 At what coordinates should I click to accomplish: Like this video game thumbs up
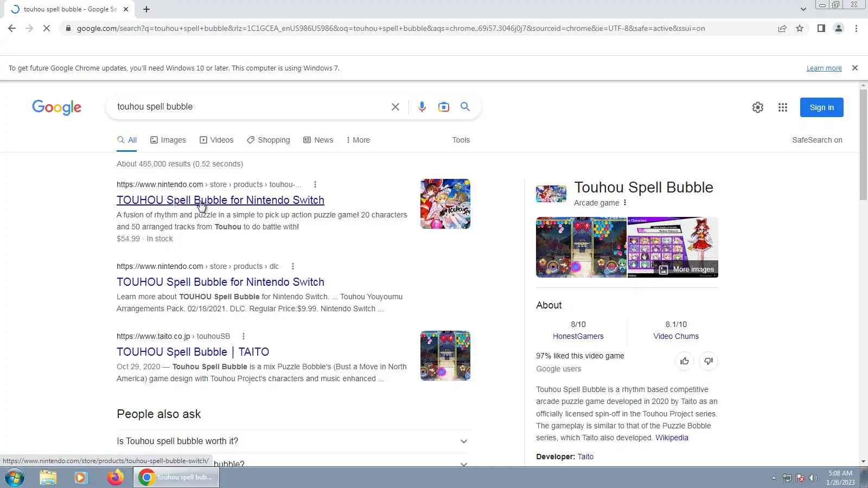pos(685,361)
